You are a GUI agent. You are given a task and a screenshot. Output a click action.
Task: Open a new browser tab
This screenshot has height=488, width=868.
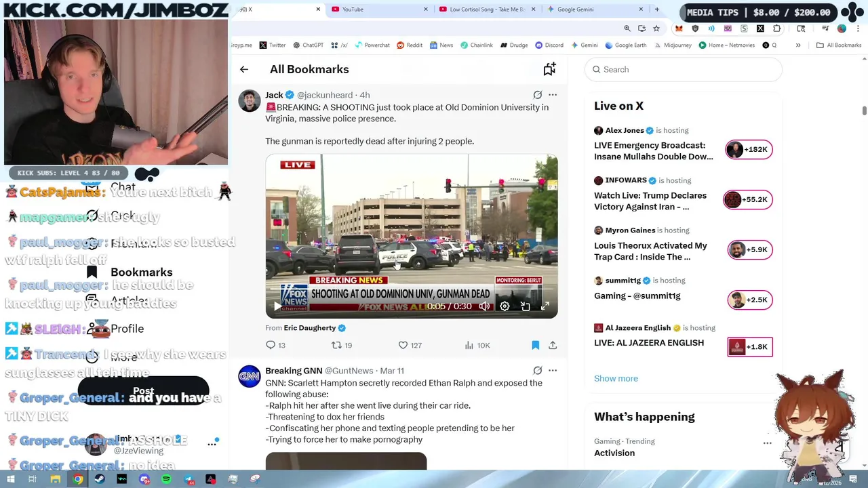(656, 9)
